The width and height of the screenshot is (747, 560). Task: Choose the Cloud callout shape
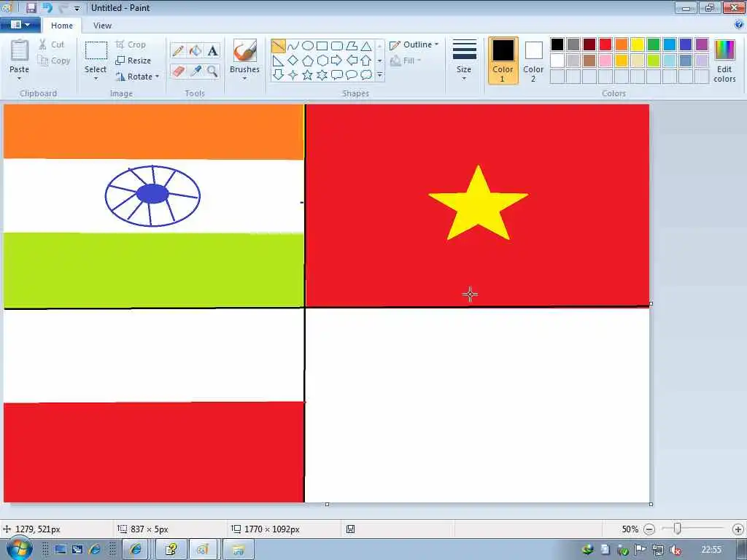pyautogui.click(x=366, y=75)
